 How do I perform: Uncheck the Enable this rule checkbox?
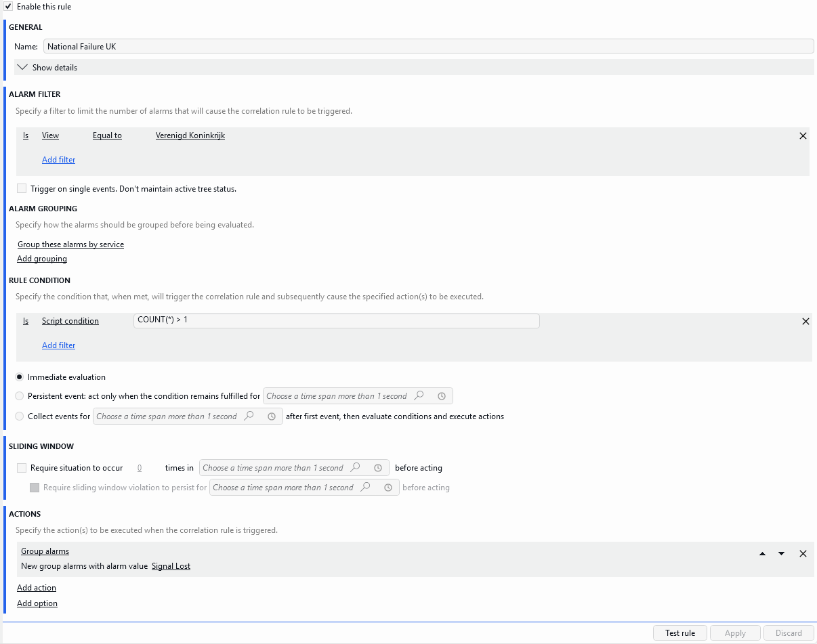(8, 7)
